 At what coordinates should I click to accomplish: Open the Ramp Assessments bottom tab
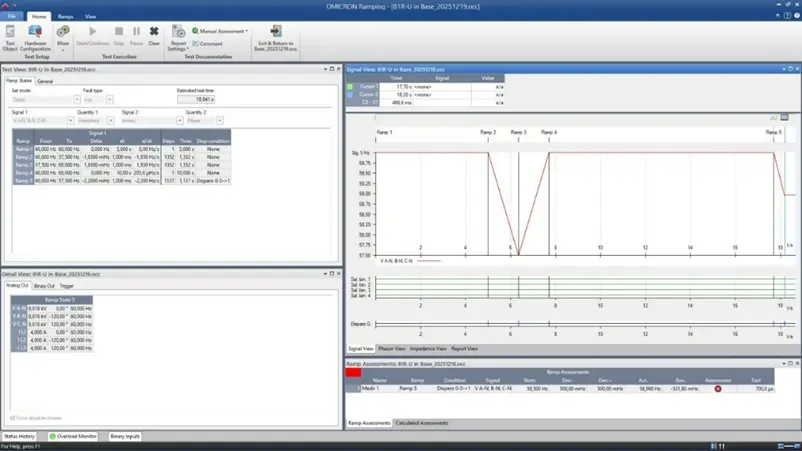369,423
